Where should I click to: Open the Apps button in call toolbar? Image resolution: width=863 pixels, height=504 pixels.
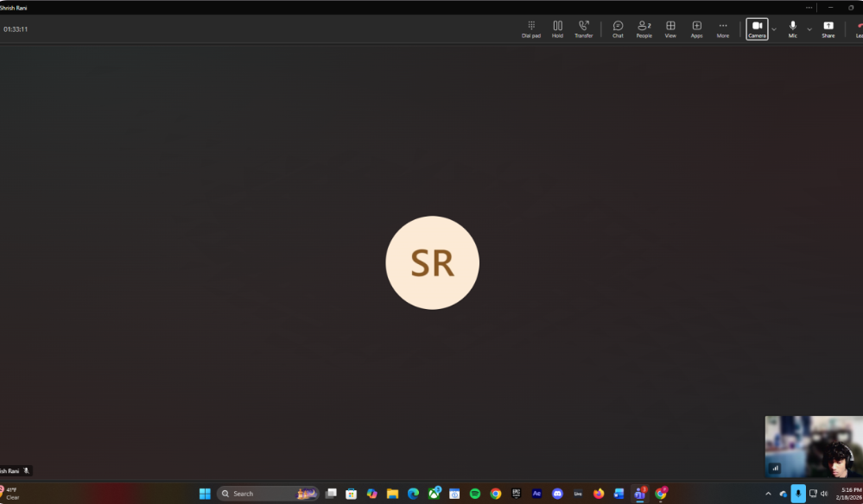tap(696, 28)
